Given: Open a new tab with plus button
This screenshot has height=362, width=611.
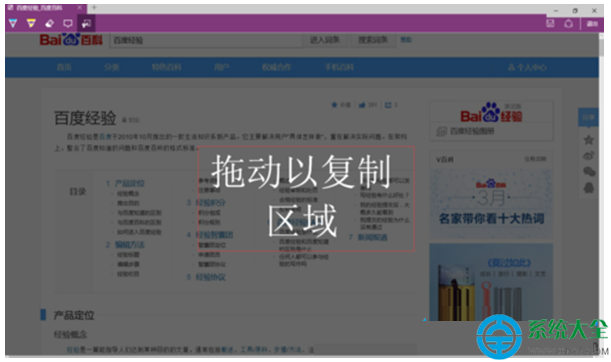Looking at the screenshot, I should click(x=94, y=7).
